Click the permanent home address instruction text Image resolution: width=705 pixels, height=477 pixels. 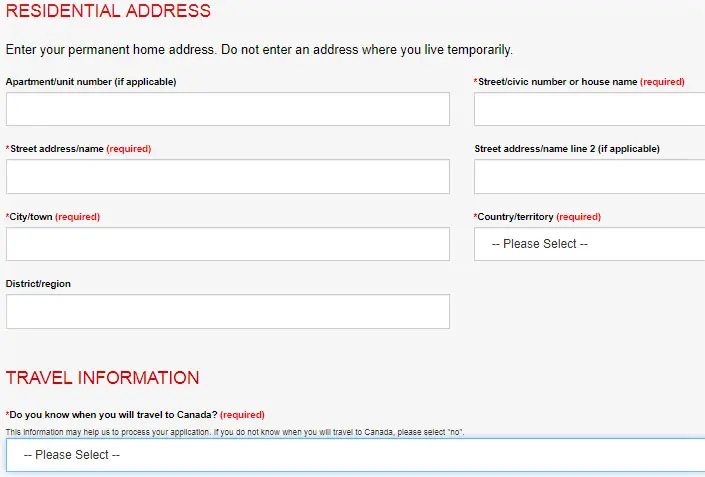(x=259, y=49)
